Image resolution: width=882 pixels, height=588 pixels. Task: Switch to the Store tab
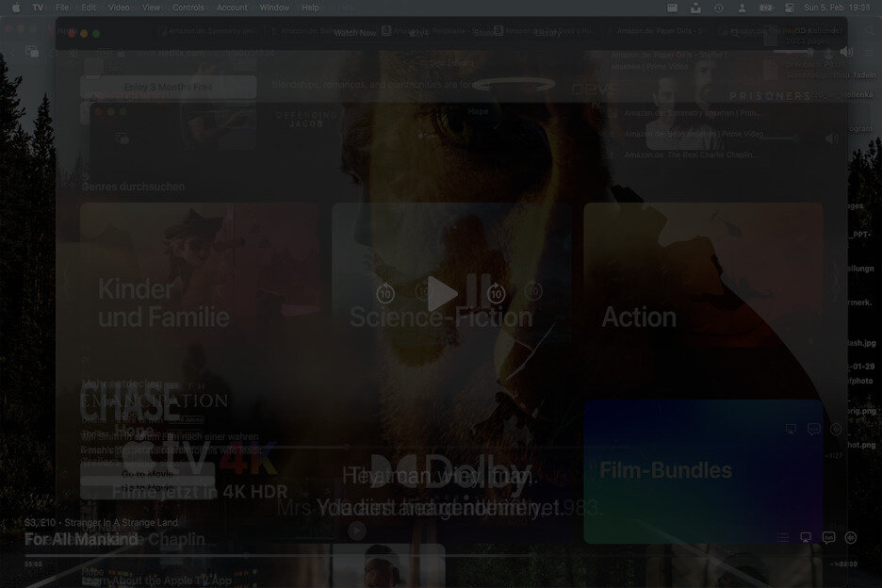pyautogui.click(x=484, y=33)
